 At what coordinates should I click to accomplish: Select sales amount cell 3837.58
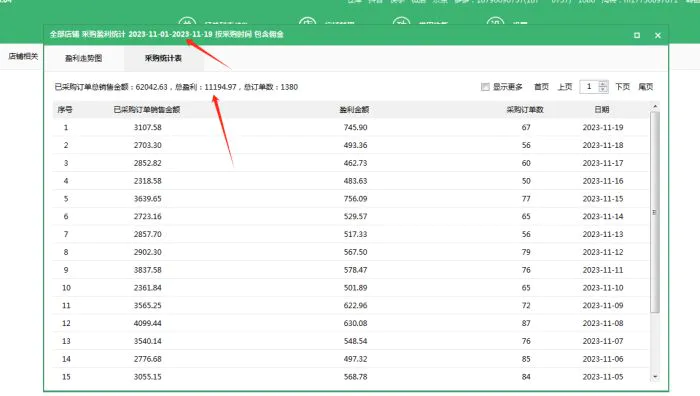[x=147, y=270]
